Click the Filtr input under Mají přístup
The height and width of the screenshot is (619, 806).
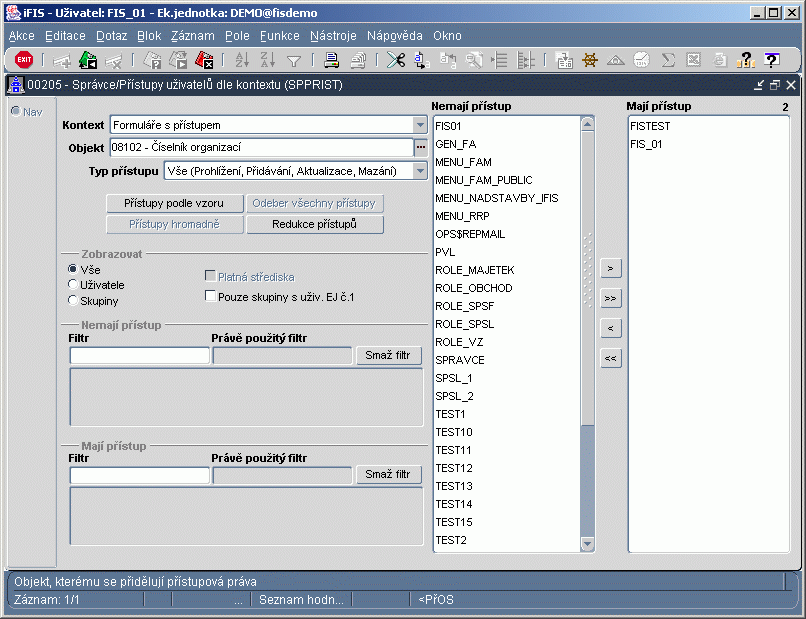[140, 475]
